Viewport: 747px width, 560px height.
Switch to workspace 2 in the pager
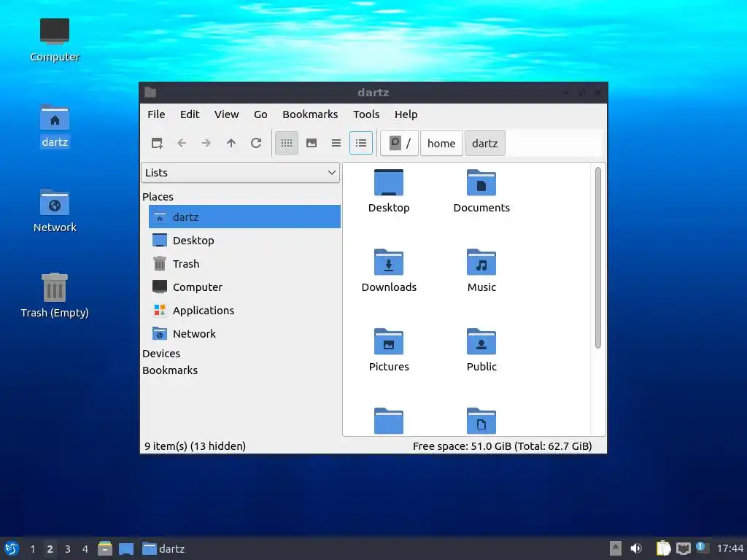click(50, 549)
